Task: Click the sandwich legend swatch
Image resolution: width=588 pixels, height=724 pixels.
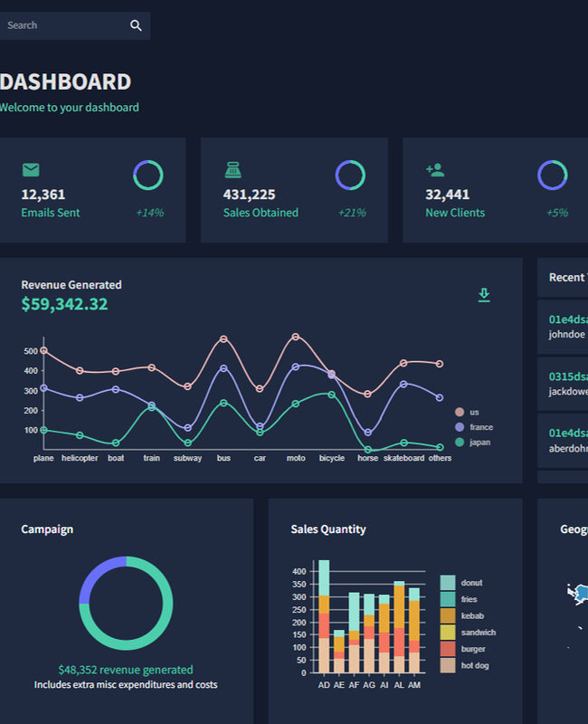Action: point(448,632)
